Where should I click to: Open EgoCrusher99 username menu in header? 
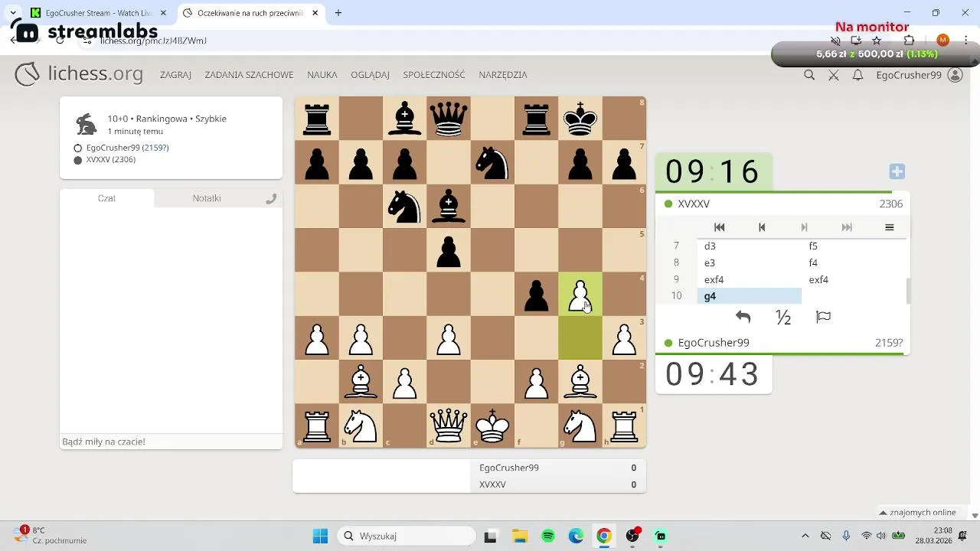(908, 75)
